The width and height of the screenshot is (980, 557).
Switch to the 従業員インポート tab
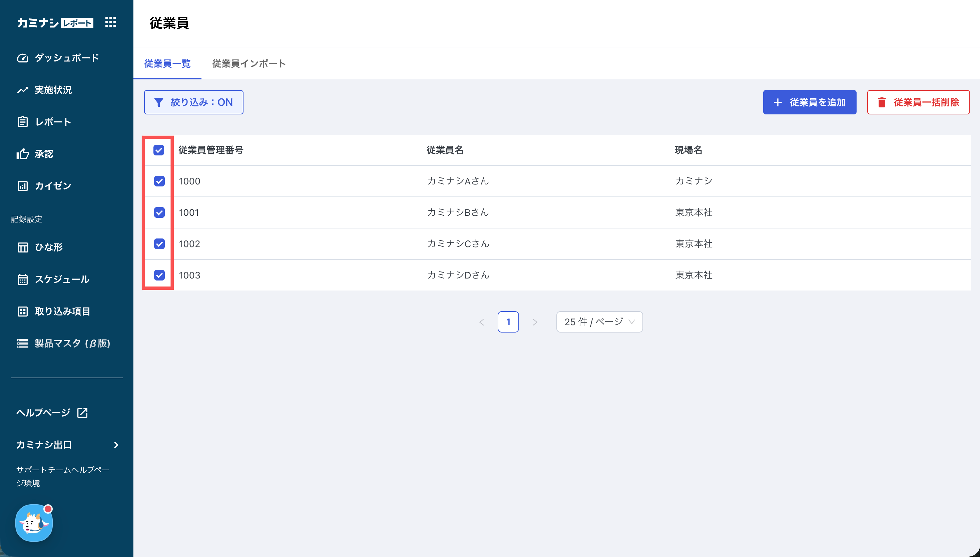pyautogui.click(x=249, y=63)
